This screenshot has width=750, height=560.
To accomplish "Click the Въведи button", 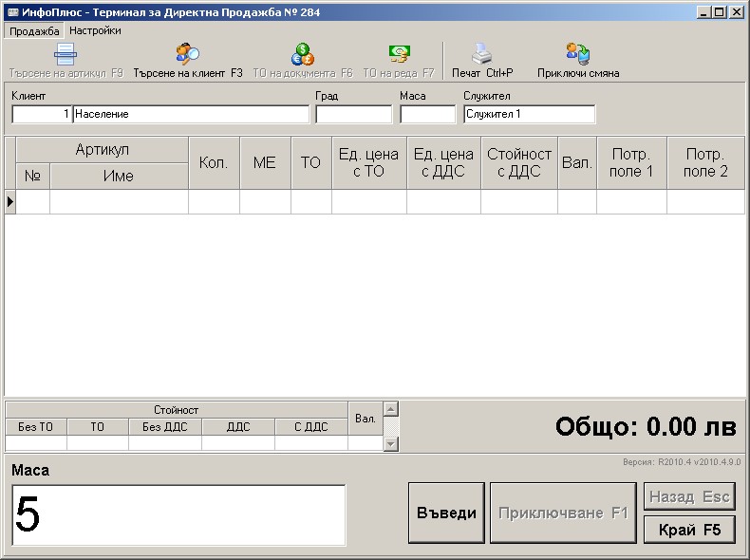I will [446, 513].
